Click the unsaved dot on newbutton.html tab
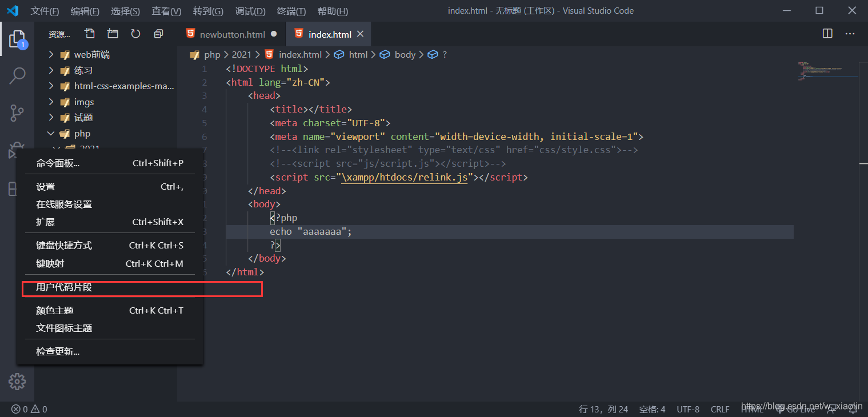Screen dimensions: 868x417 point(274,34)
